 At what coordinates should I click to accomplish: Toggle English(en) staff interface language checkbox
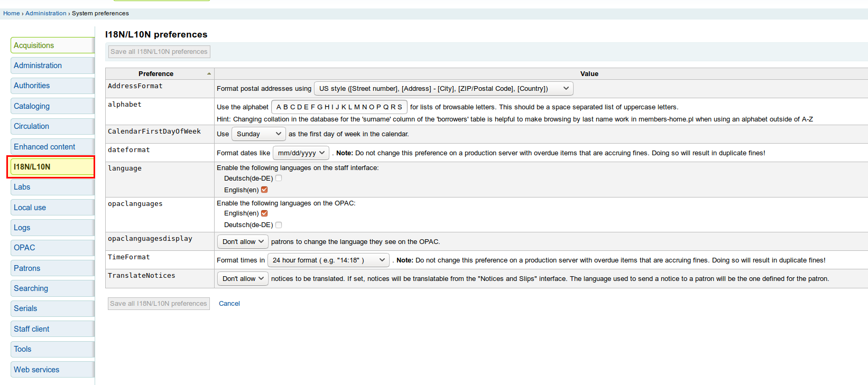click(264, 190)
